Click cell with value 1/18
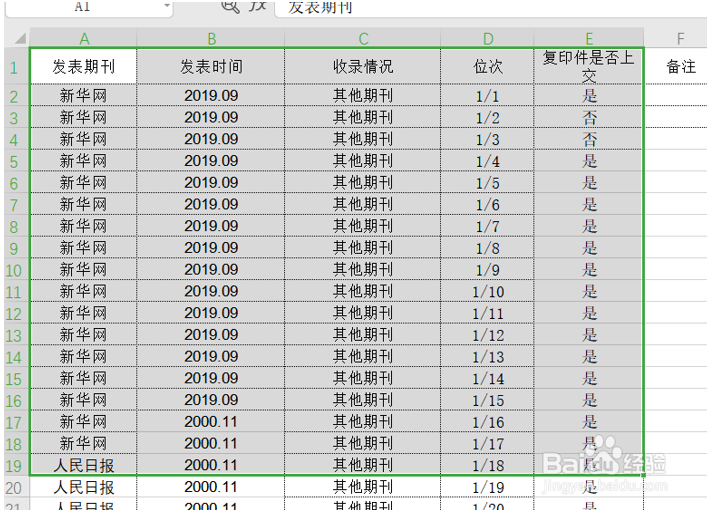The image size is (707, 510). tap(487, 465)
